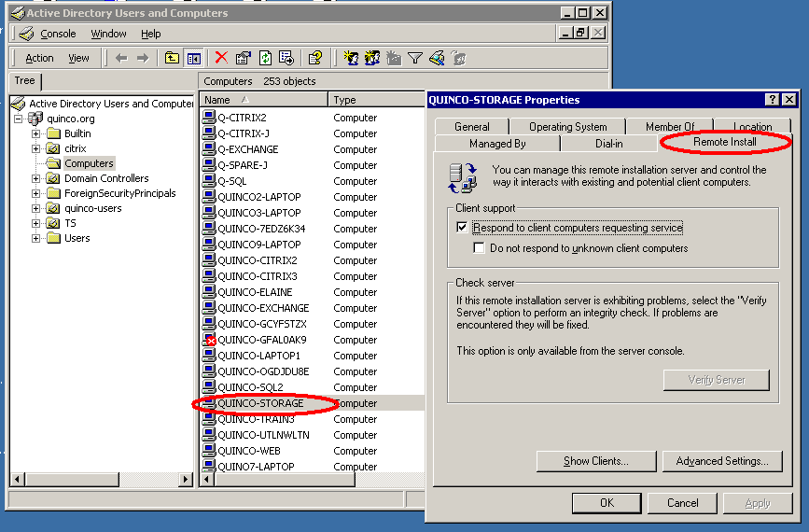809x532 pixels.
Task: Click the Find objects toolbar icon
Action: pos(437,58)
